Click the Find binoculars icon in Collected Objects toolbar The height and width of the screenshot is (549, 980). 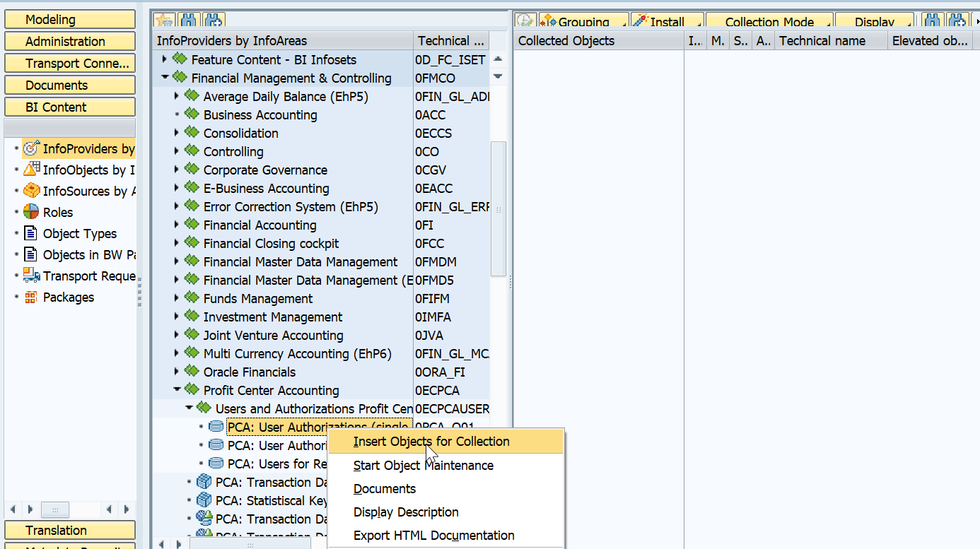coord(932,22)
